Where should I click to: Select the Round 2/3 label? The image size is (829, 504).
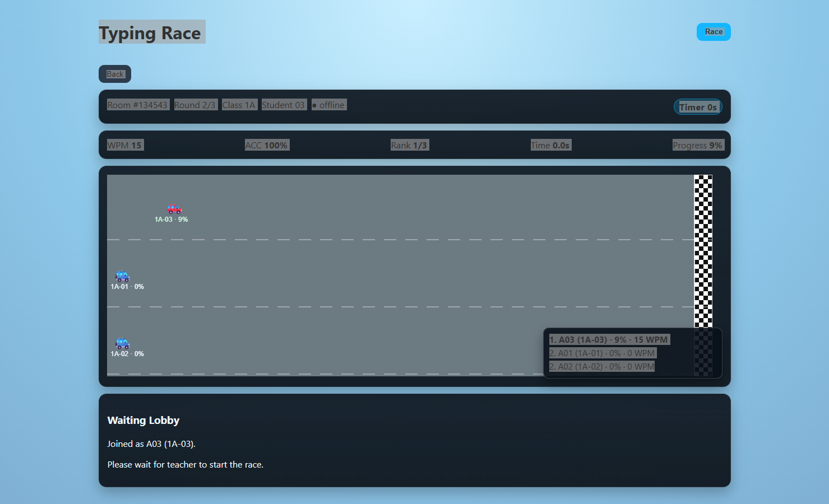(195, 105)
